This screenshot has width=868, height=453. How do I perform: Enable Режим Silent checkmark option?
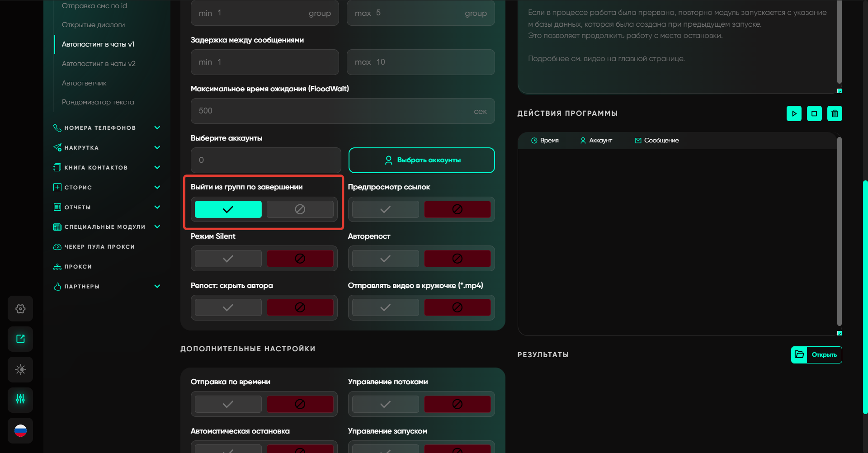(228, 259)
